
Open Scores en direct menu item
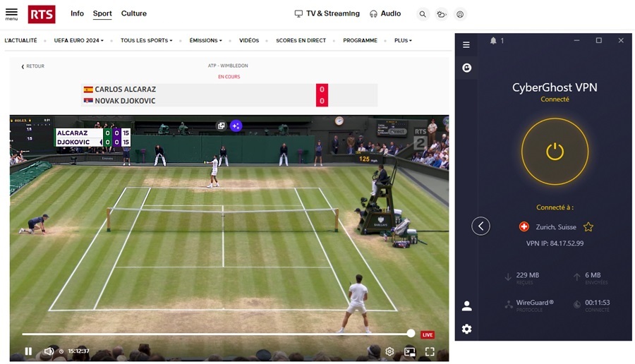301,40
